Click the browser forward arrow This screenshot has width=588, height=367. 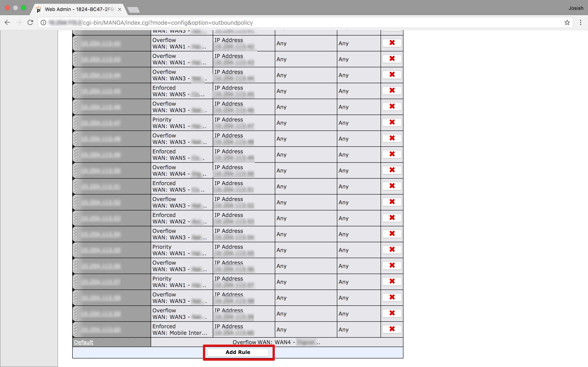click(x=19, y=23)
